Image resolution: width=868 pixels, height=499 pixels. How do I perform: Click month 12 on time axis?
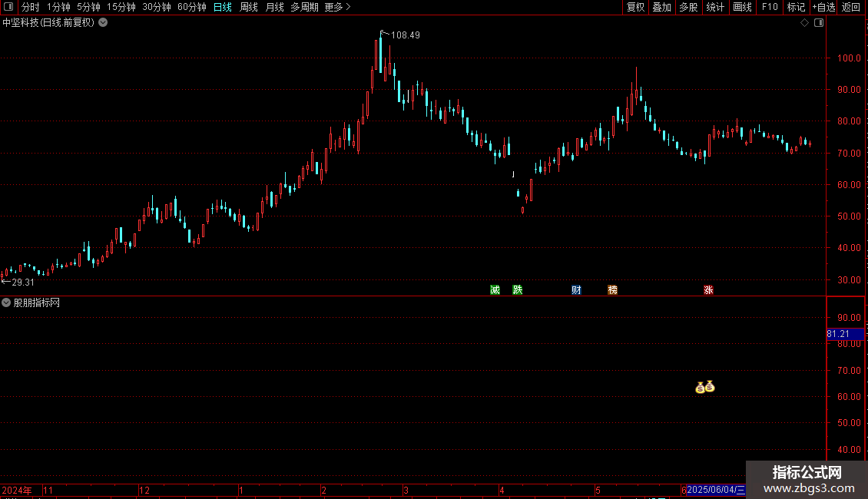[144, 490]
